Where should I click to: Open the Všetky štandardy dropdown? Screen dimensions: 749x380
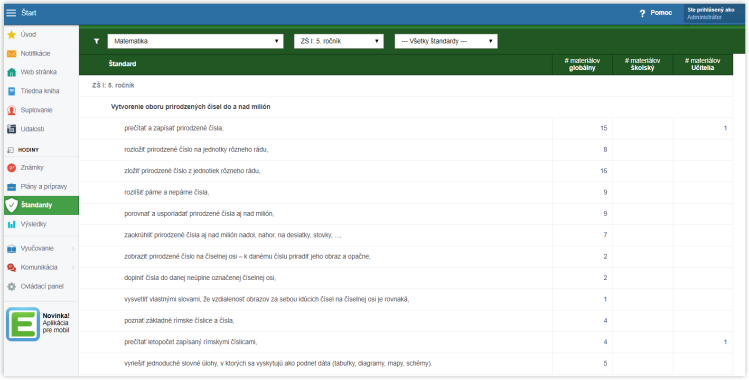tap(446, 42)
